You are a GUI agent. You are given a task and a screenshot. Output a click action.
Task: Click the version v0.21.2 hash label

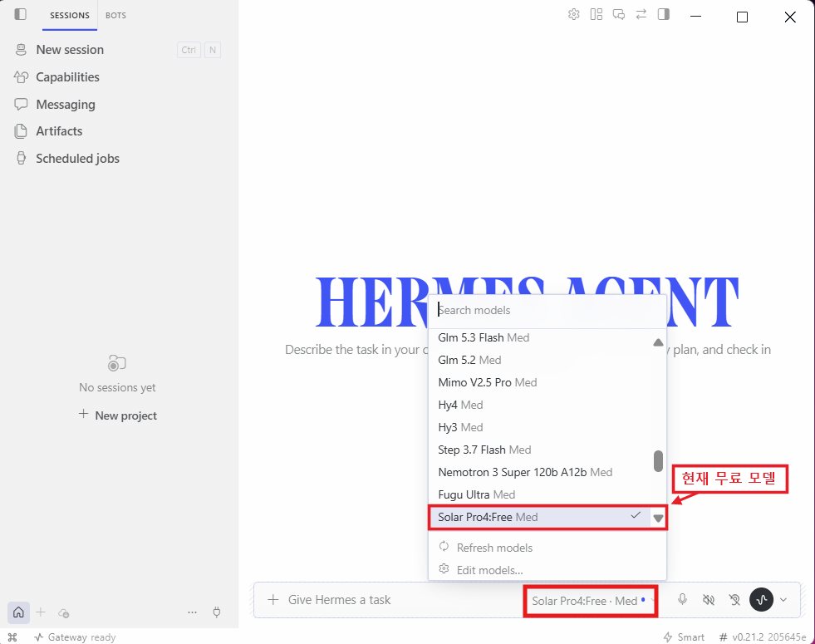tap(762, 637)
